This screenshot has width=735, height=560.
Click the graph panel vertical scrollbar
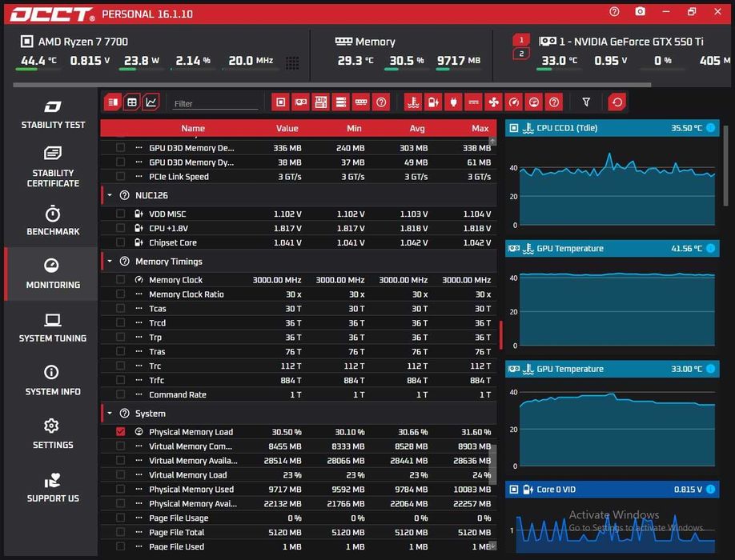pyautogui.click(x=725, y=166)
